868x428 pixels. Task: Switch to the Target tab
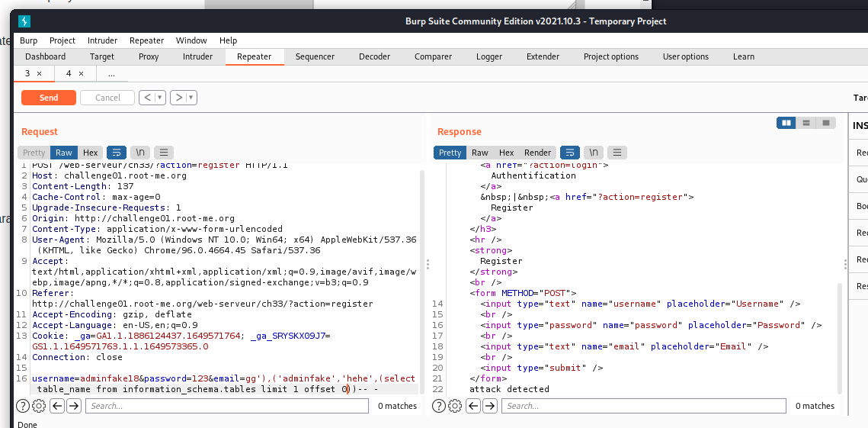(x=102, y=56)
